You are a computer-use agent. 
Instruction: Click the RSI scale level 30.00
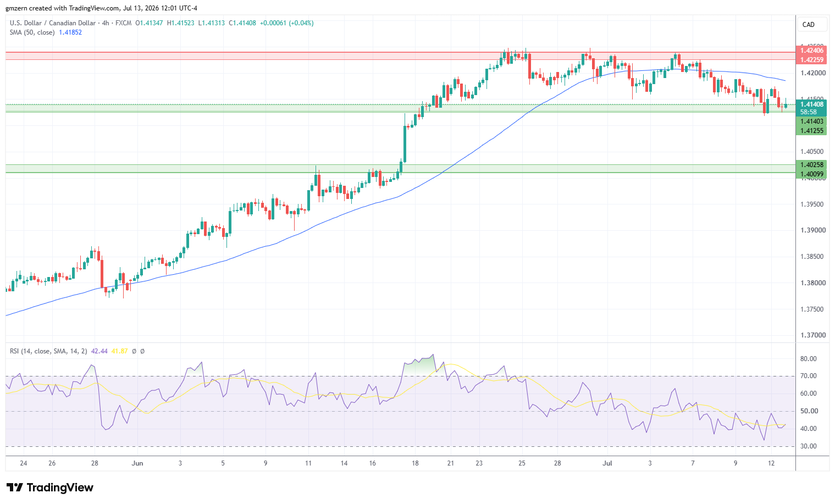809,446
